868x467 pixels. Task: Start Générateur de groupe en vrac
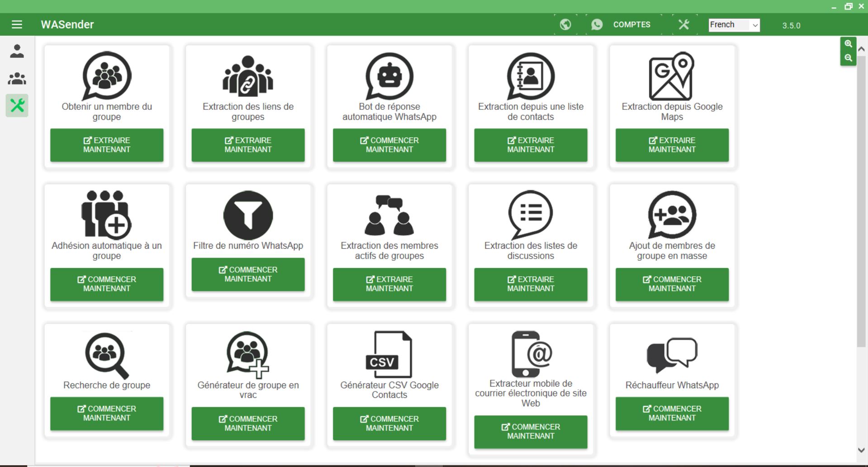pyautogui.click(x=248, y=424)
